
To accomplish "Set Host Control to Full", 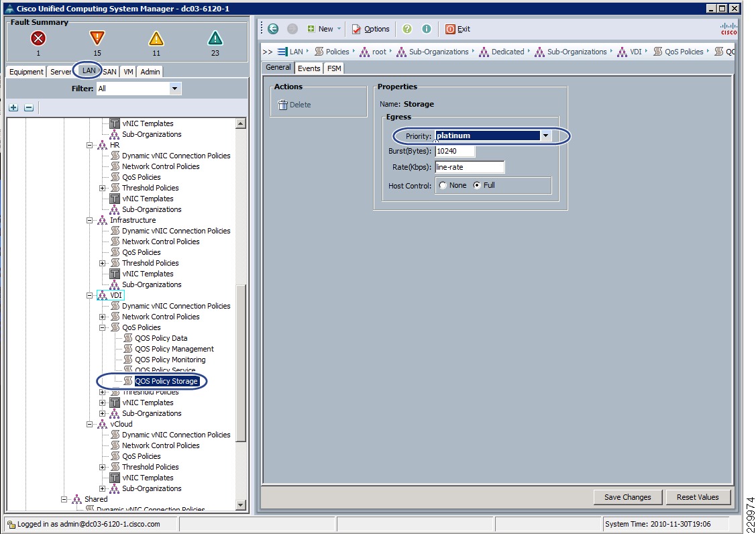I will (477, 185).
